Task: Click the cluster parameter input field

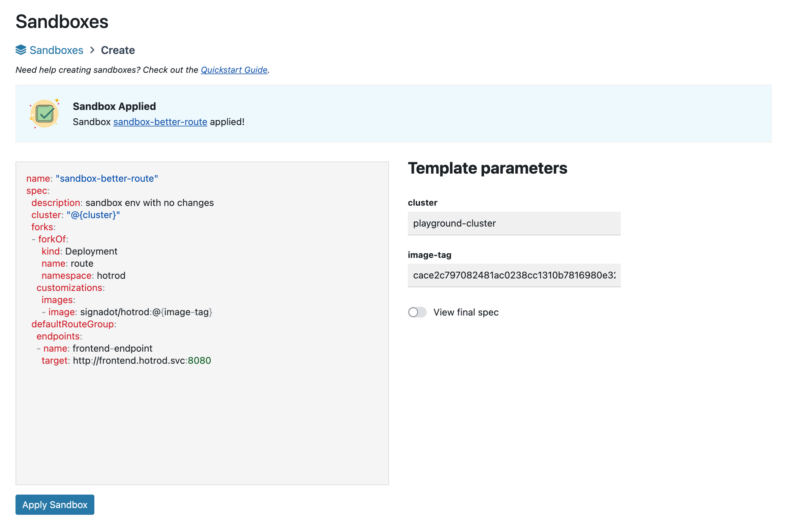Action: (x=514, y=223)
